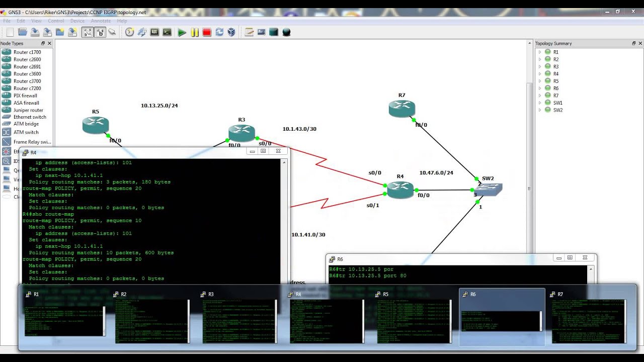The height and width of the screenshot is (362, 644).
Task: Suspend all devices with yellow pause button
Action: (195, 32)
